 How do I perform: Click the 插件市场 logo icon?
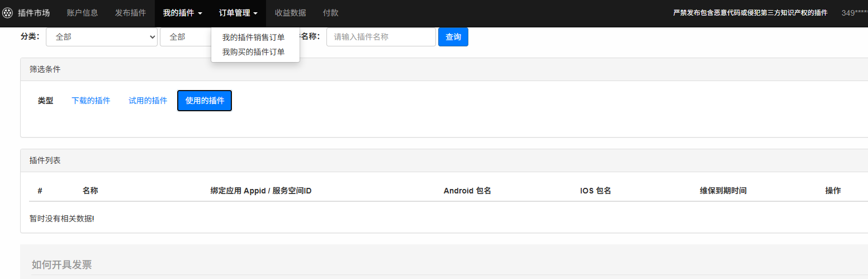(8, 13)
